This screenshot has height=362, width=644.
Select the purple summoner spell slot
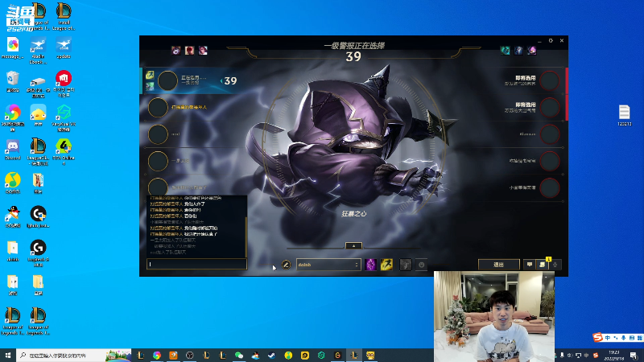[370, 265]
